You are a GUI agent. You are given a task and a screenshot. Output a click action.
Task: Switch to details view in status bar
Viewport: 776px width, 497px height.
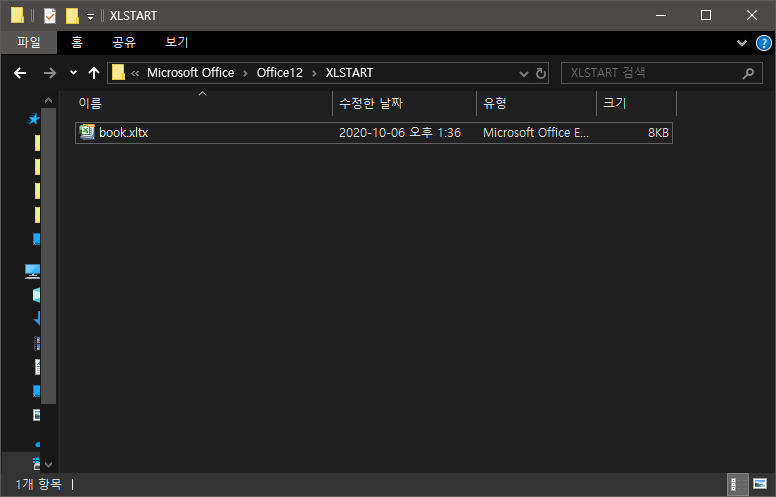pos(737,484)
